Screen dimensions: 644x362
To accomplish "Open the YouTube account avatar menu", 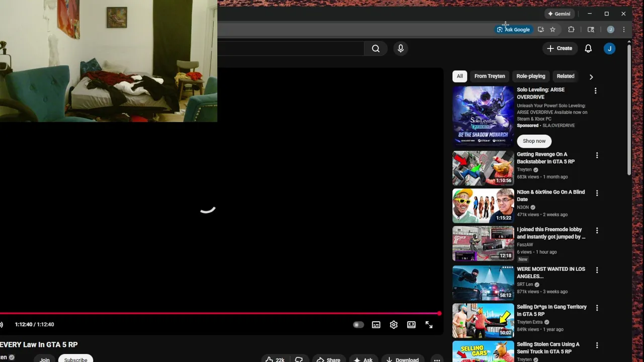I will click(609, 48).
